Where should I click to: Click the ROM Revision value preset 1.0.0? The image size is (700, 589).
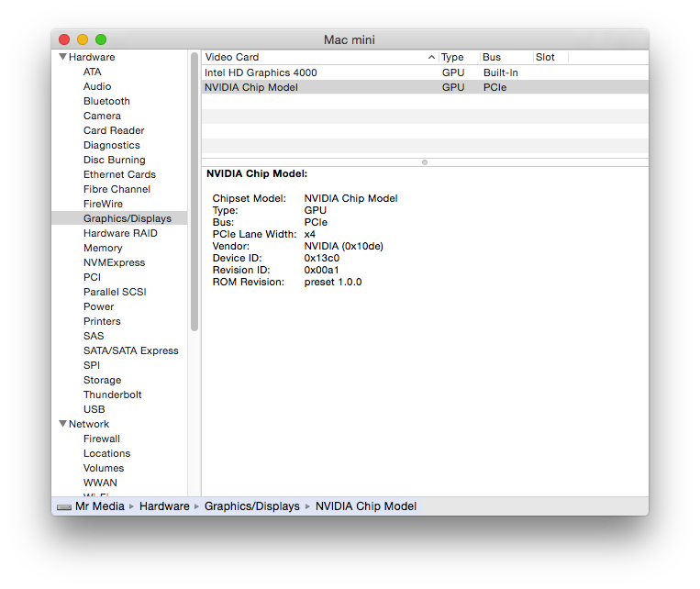pos(333,283)
